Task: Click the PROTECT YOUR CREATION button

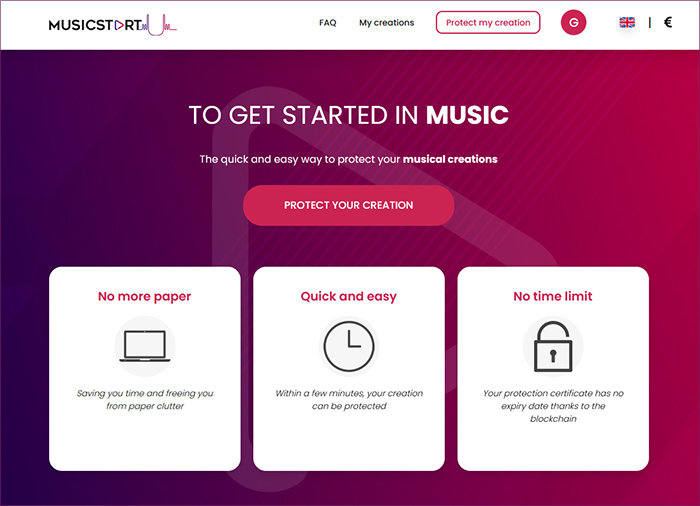Action: point(349,205)
